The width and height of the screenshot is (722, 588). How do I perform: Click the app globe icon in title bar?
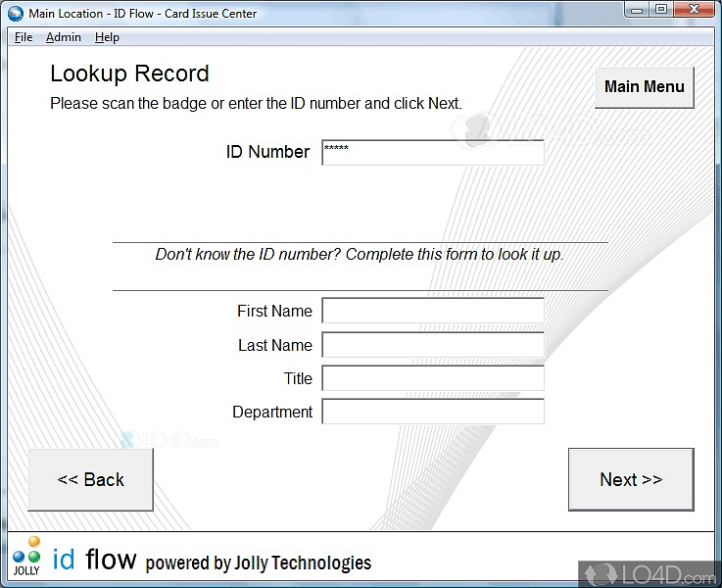coord(16,14)
